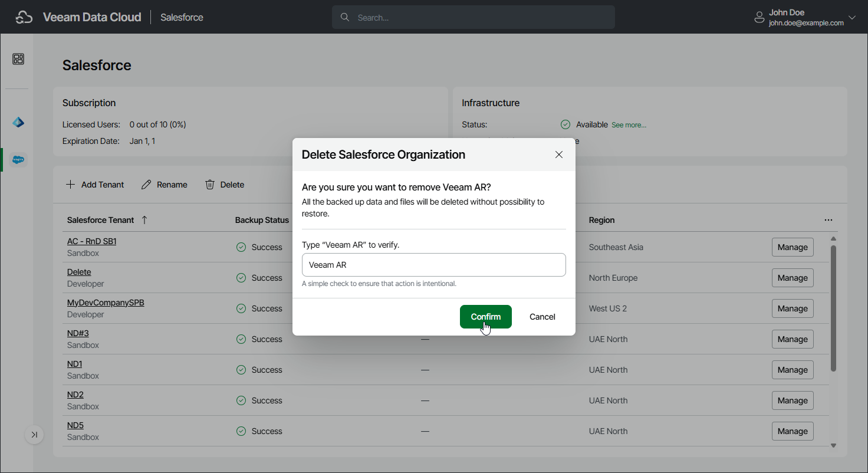Screen dimensions: 868x473
Task: Click Cancel in the delete dialog
Action: click(x=542, y=317)
